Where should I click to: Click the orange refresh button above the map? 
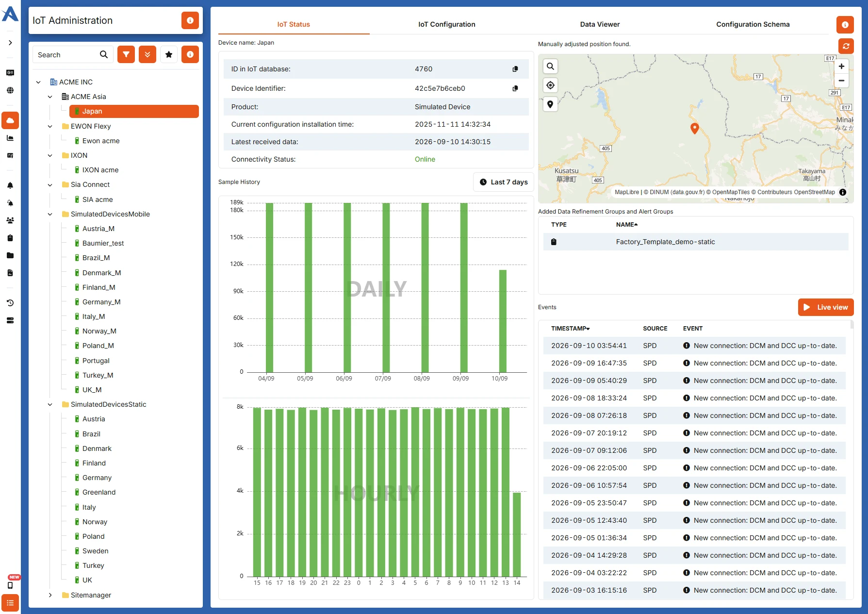point(846,46)
